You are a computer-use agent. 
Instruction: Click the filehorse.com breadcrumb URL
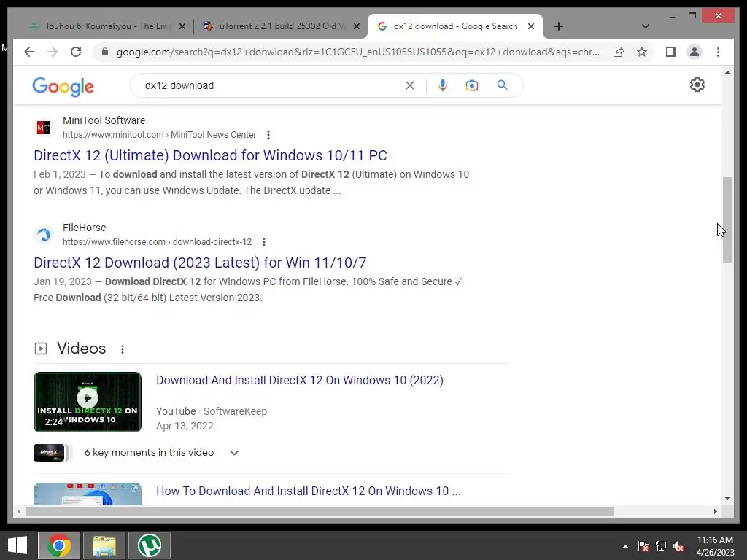pos(158,242)
